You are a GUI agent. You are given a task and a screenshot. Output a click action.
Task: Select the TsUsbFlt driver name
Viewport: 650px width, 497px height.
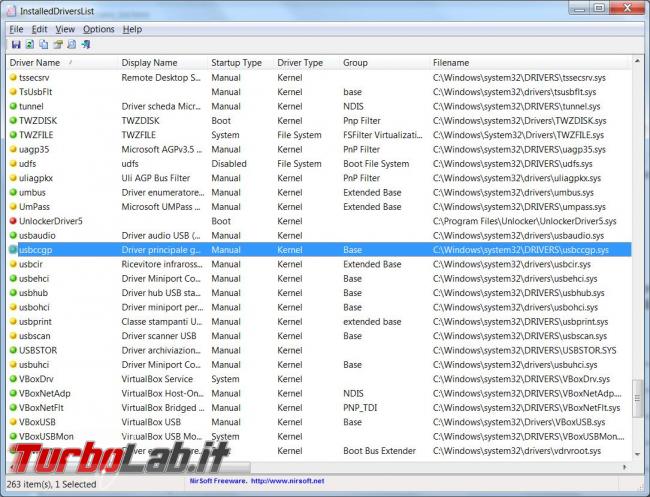[x=35, y=92]
